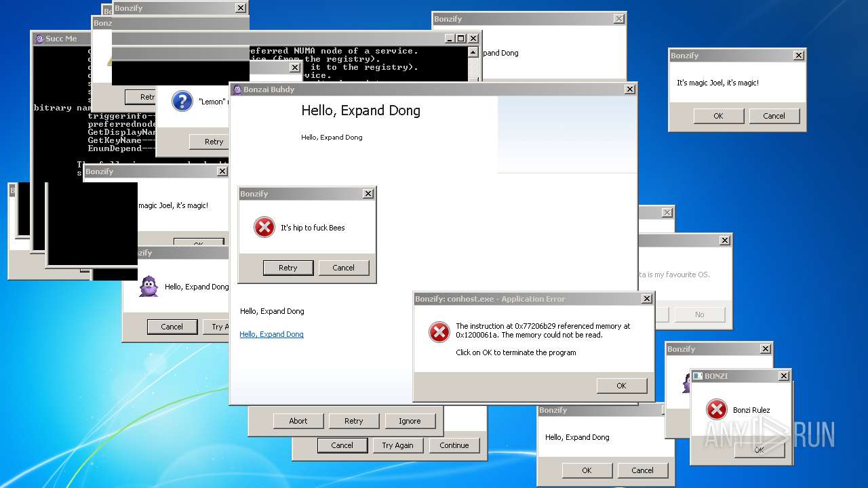
Task: Click plain Hello, Expand Dong text above the link
Action: click(x=272, y=311)
